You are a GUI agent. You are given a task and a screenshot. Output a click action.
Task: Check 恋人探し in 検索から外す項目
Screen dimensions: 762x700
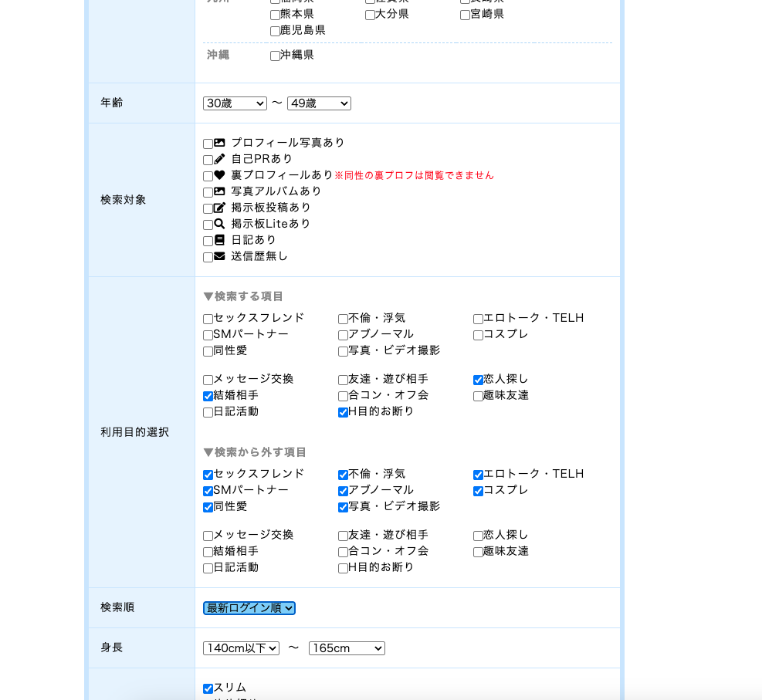click(x=478, y=536)
